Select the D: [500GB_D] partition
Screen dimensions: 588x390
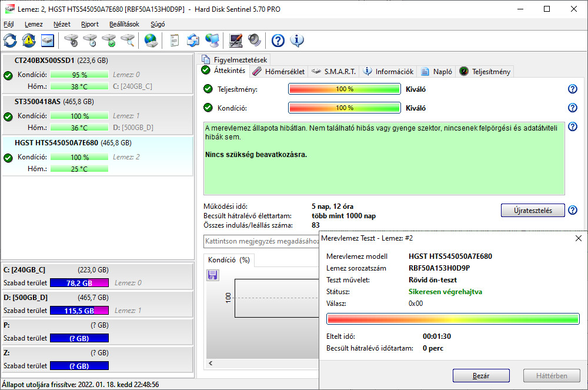[x=98, y=304]
